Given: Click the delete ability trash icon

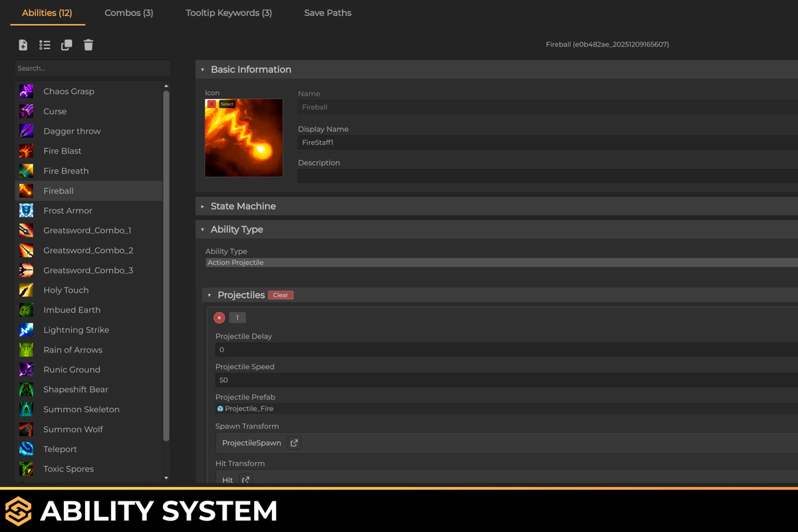Looking at the screenshot, I should click(x=88, y=45).
